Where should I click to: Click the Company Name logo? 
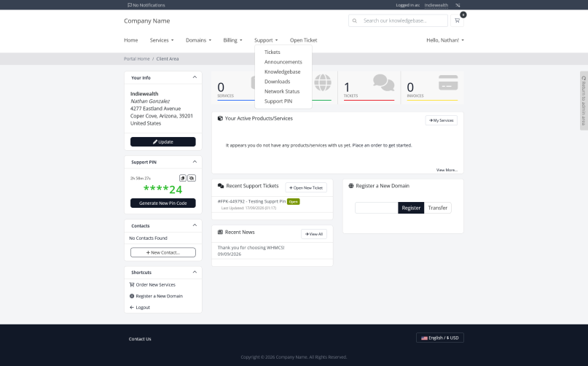coord(147,21)
